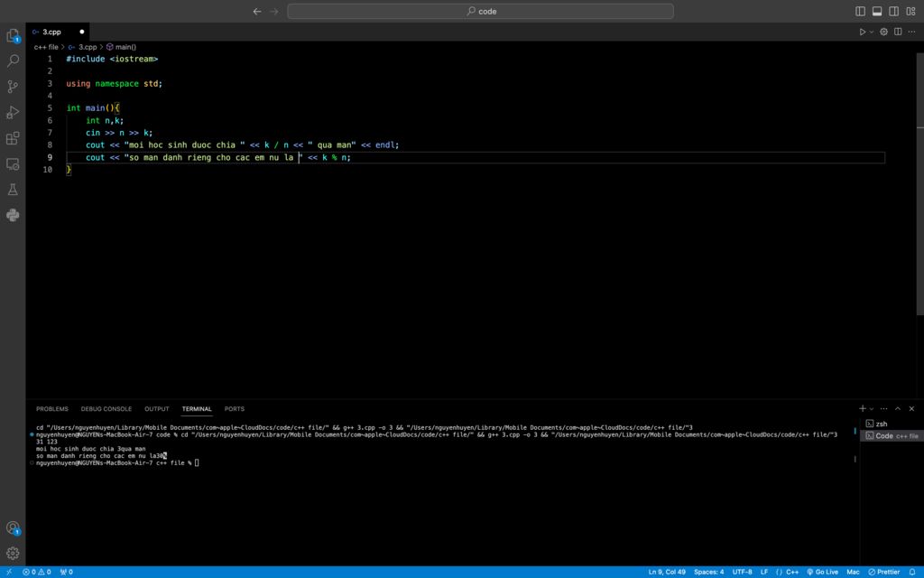Viewport: 924px width, 578px height.
Task: Select the 3.cpp editor tab
Action: tap(58, 32)
